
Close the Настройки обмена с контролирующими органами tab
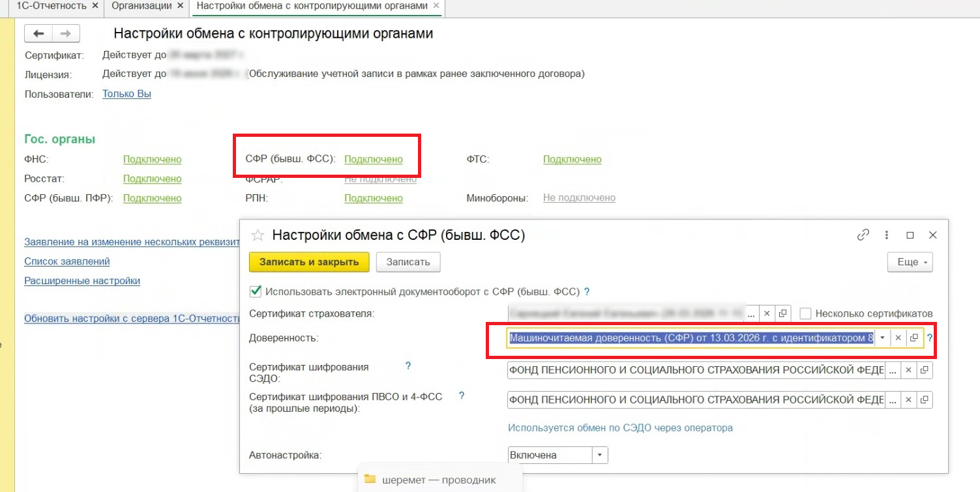(436, 6)
